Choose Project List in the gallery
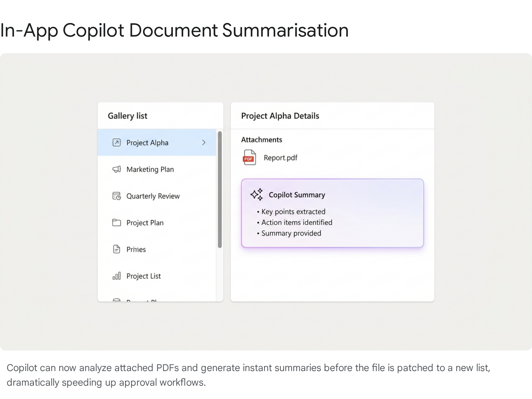 click(144, 276)
